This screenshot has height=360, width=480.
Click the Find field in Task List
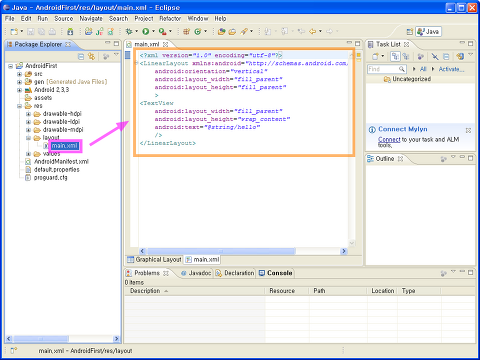387,69
